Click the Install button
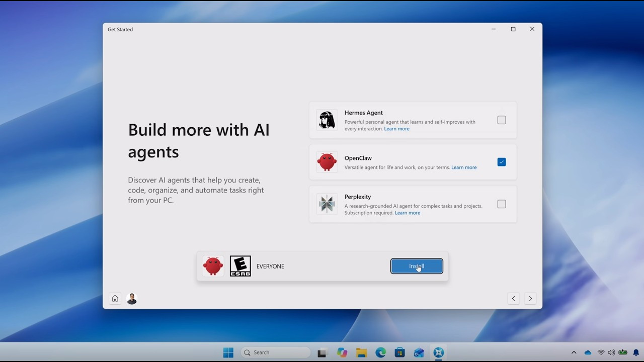The height and width of the screenshot is (362, 644). (417, 266)
